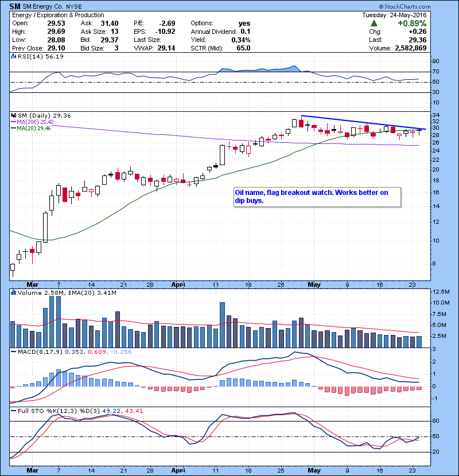The image size is (459, 476).
Task: Click the RSI(14) 56.19 label
Action: pyautogui.click(x=40, y=56)
